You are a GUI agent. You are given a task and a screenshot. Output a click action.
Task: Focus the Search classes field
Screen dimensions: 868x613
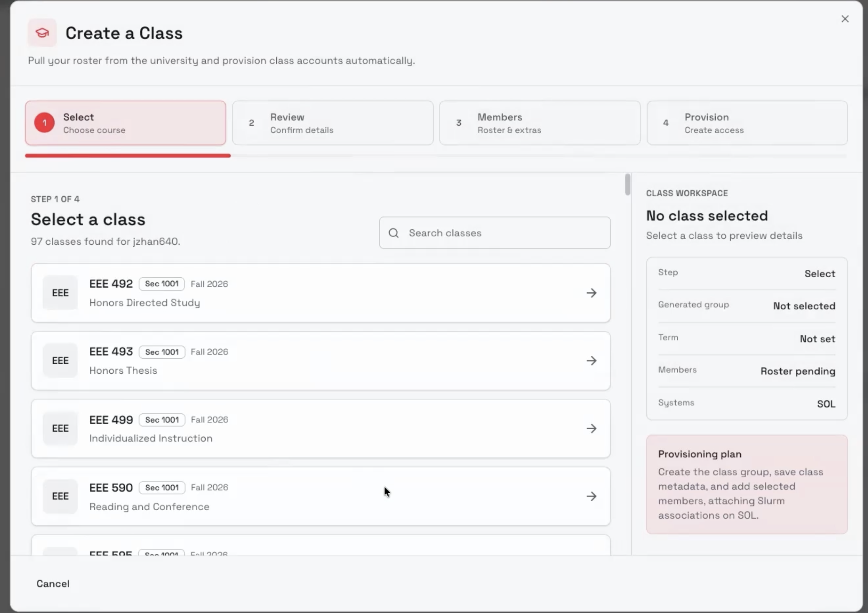pyautogui.click(x=495, y=233)
